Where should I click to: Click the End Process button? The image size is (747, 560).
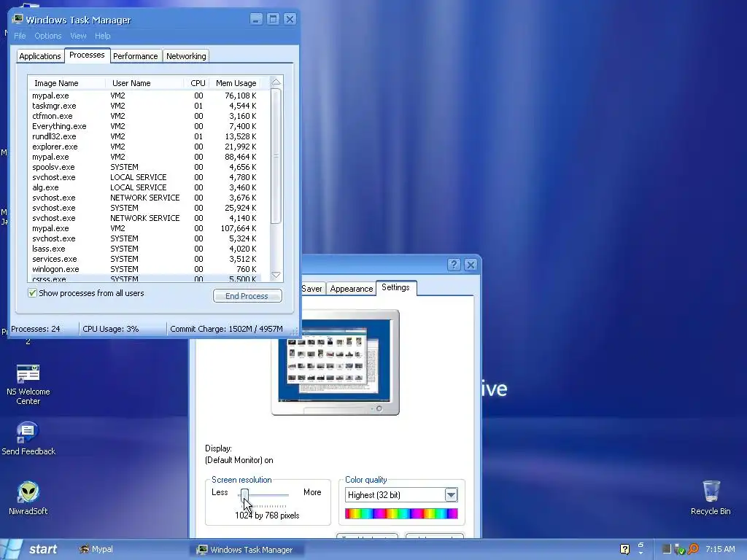[x=247, y=296]
